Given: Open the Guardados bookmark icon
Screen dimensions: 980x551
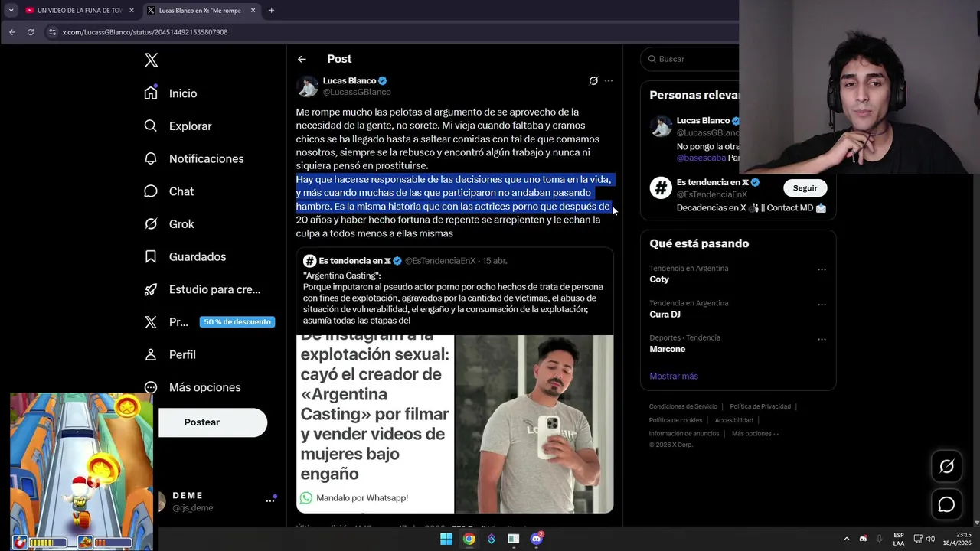Looking at the screenshot, I should coord(151,256).
